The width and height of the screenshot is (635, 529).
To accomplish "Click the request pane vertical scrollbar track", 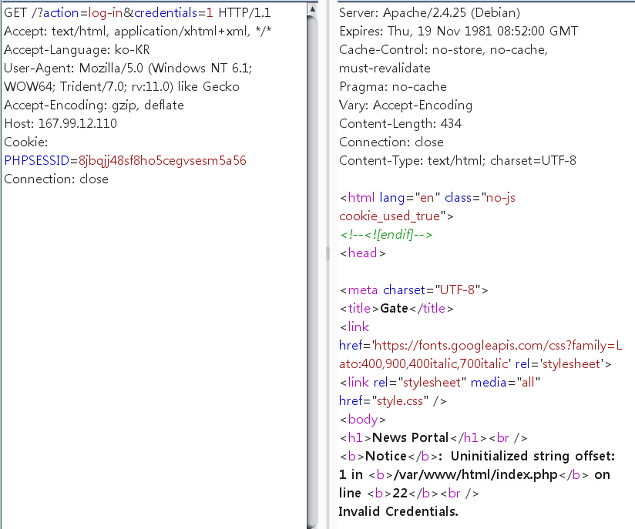I will point(312,271).
